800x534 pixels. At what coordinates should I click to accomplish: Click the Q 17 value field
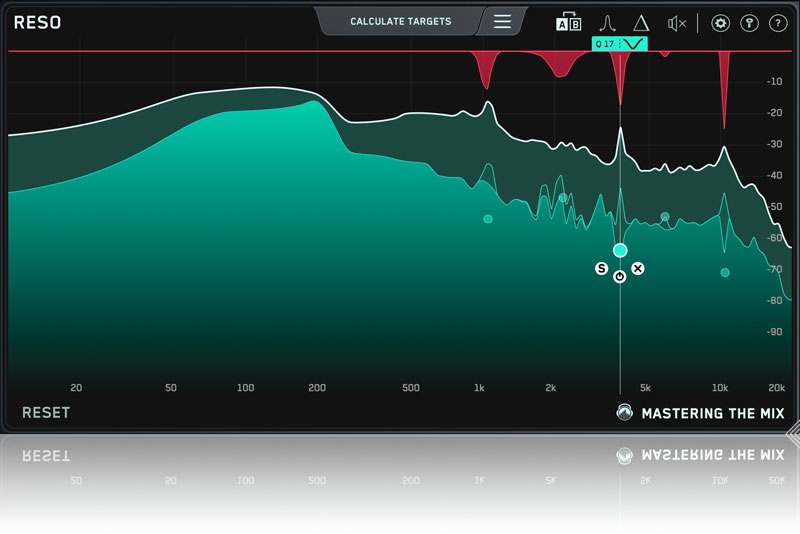[x=605, y=44]
